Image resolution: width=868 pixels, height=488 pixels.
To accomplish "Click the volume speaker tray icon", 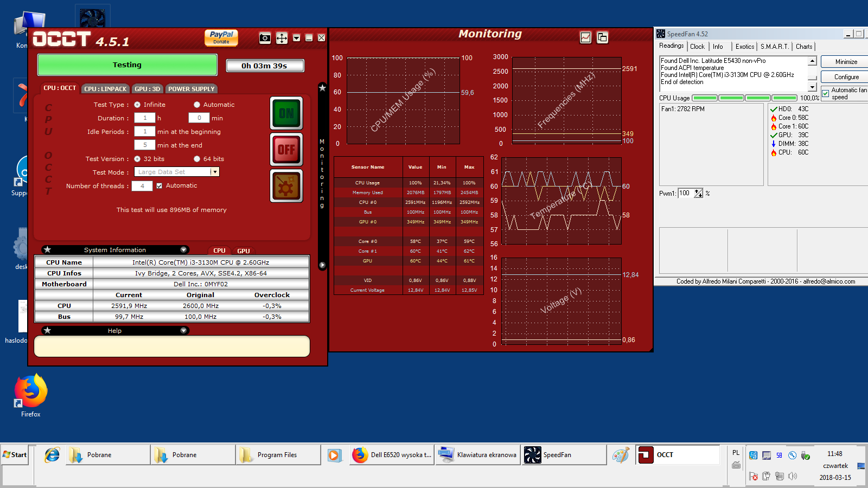I will click(793, 476).
